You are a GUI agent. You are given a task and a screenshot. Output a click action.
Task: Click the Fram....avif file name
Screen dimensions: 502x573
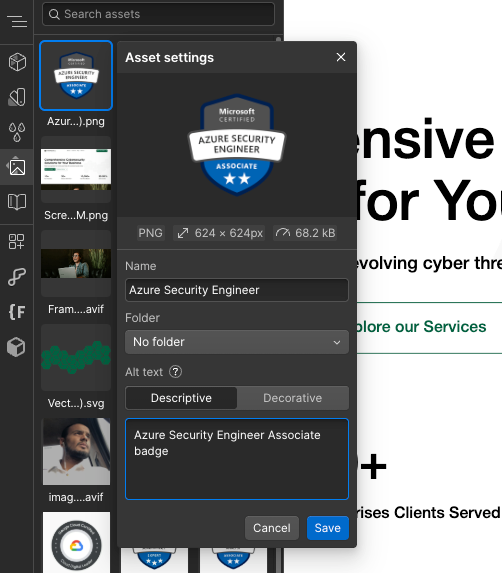pyautogui.click(x=76, y=309)
